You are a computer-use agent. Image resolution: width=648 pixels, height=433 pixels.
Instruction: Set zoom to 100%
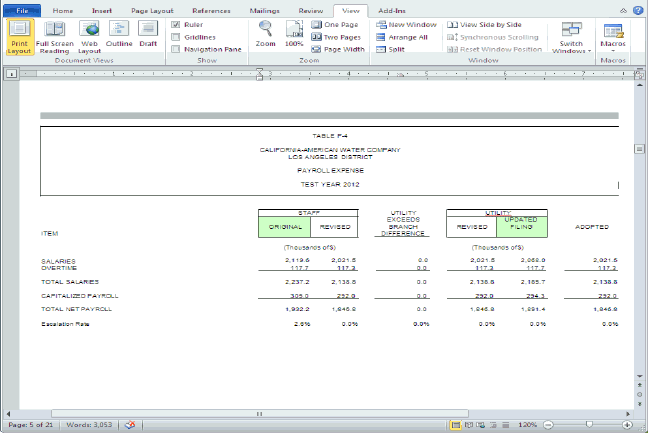tap(294, 33)
